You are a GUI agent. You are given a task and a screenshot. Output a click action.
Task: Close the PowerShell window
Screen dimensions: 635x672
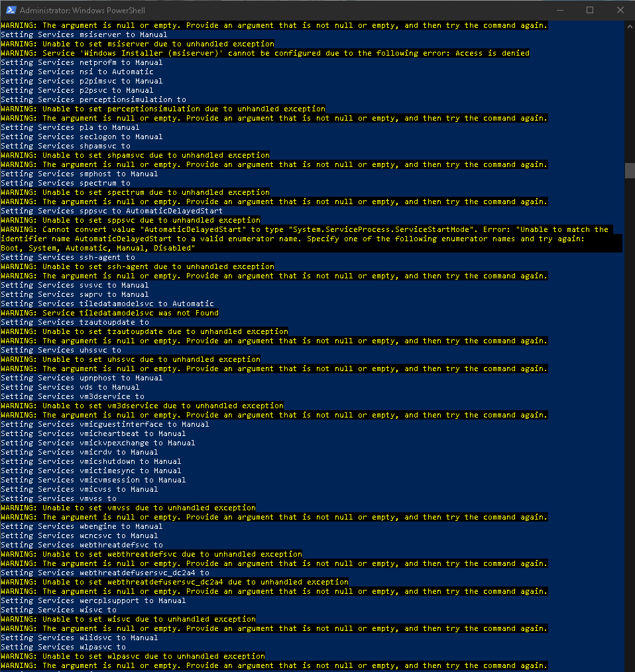620,10
